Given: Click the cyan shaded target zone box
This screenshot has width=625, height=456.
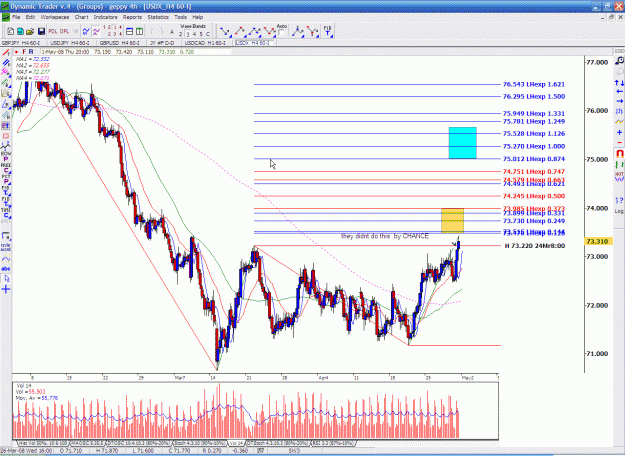Looking at the screenshot, I should (x=462, y=143).
